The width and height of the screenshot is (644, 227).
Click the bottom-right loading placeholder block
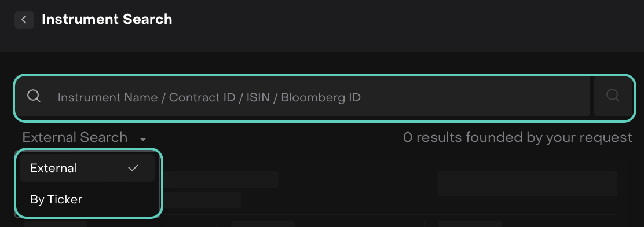[470, 224]
